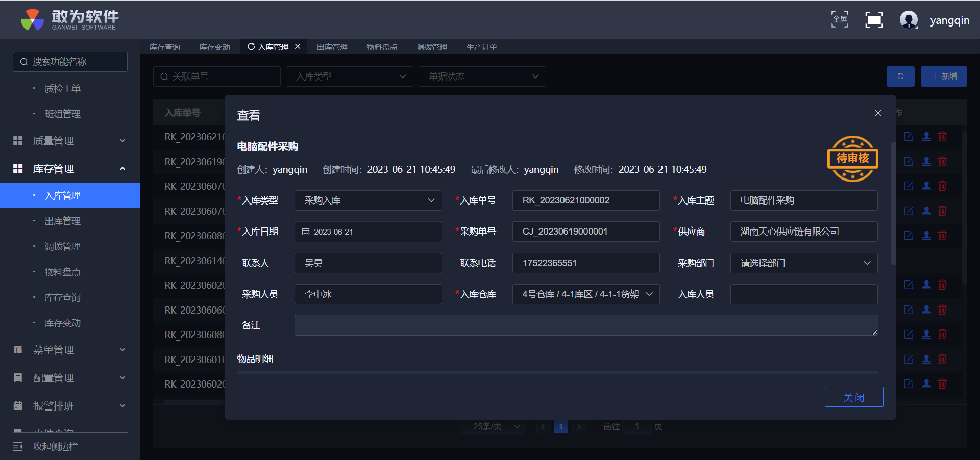The image size is (980, 460).
Task: Click the fullscreen icon in top header
Action: point(840,20)
